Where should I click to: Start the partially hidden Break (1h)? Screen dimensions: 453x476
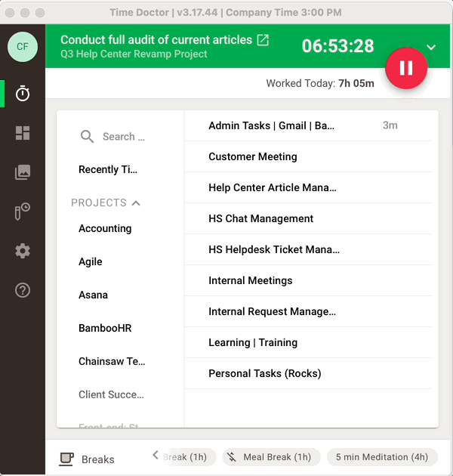click(x=188, y=457)
